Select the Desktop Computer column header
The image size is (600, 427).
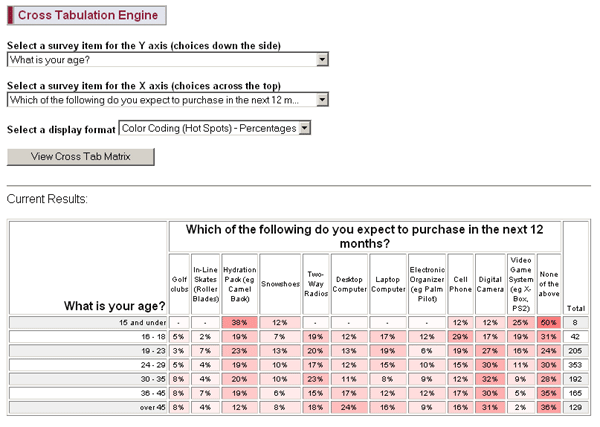349,283
